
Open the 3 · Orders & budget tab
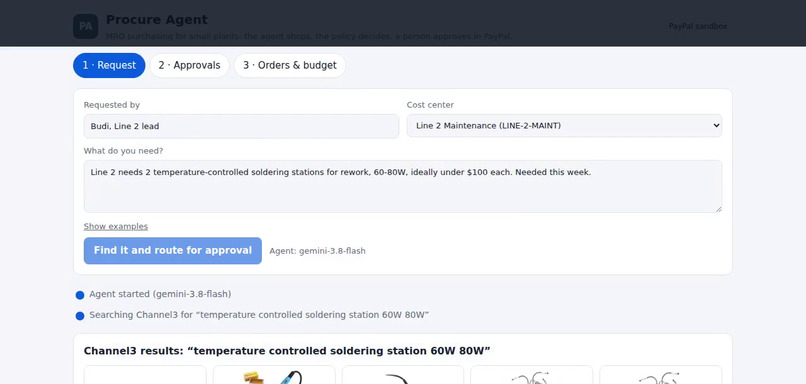coord(290,65)
